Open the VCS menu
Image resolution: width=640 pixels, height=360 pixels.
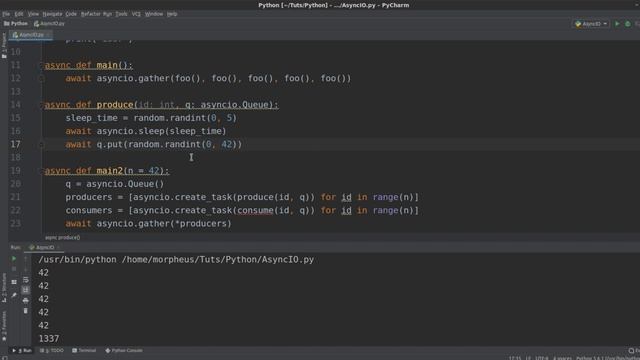tap(136, 14)
